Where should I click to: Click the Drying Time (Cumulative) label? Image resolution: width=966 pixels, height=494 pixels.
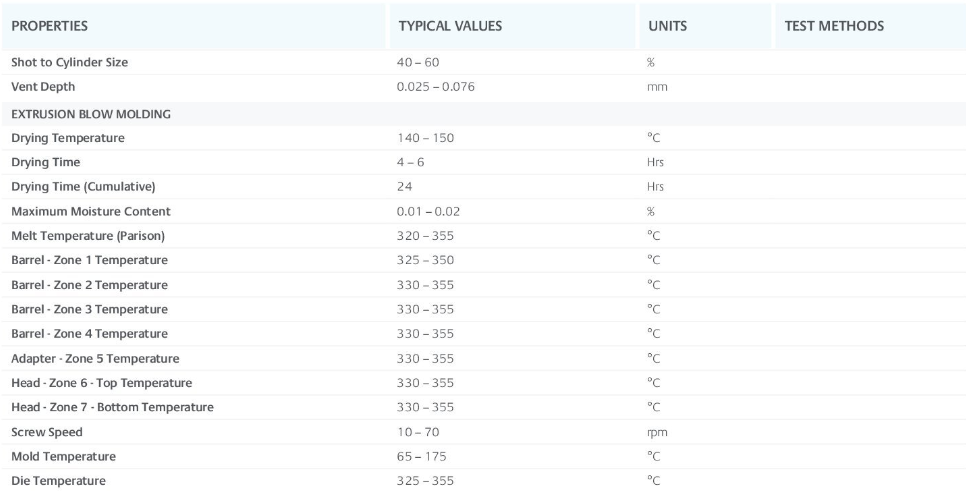click(x=83, y=187)
